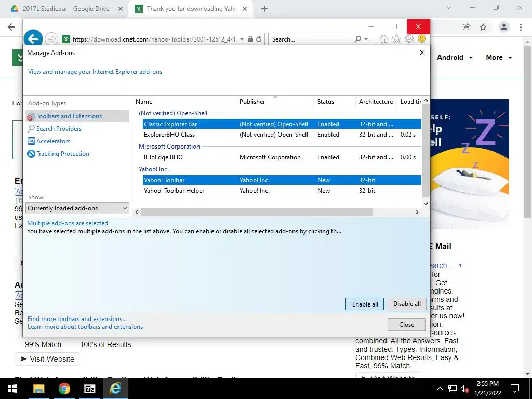Click the Internet Explorer forward arrow button
Viewport: 532px width, 399px height.
click(51, 39)
